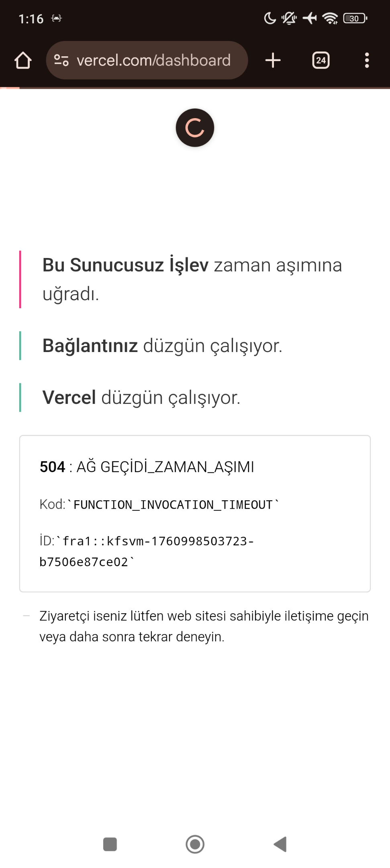Image resolution: width=390 pixels, height=868 pixels.
Task: Open a new tab with plus icon
Action: pos(273,61)
